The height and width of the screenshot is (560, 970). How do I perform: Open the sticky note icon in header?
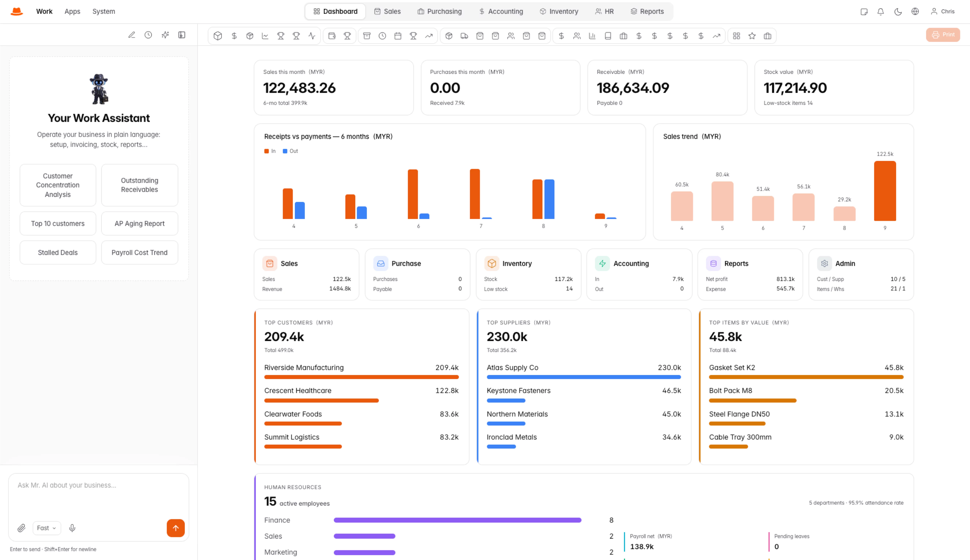[864, 12]
